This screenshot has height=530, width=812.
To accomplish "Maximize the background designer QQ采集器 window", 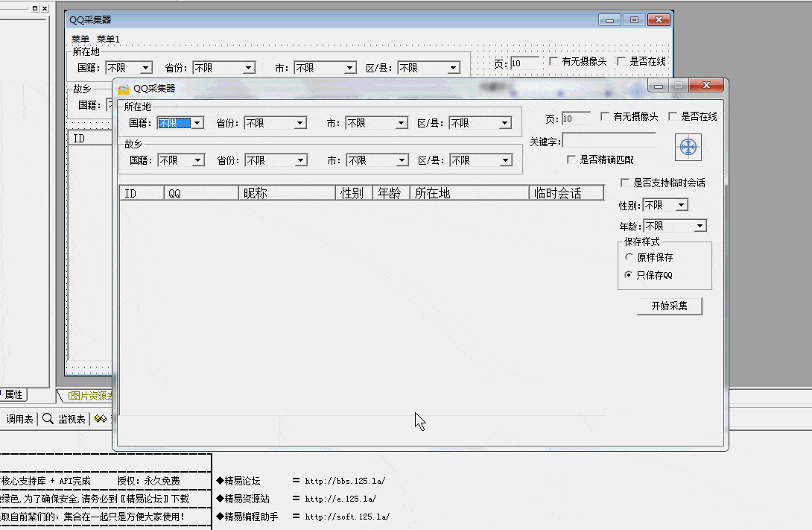I will point(635,20).
